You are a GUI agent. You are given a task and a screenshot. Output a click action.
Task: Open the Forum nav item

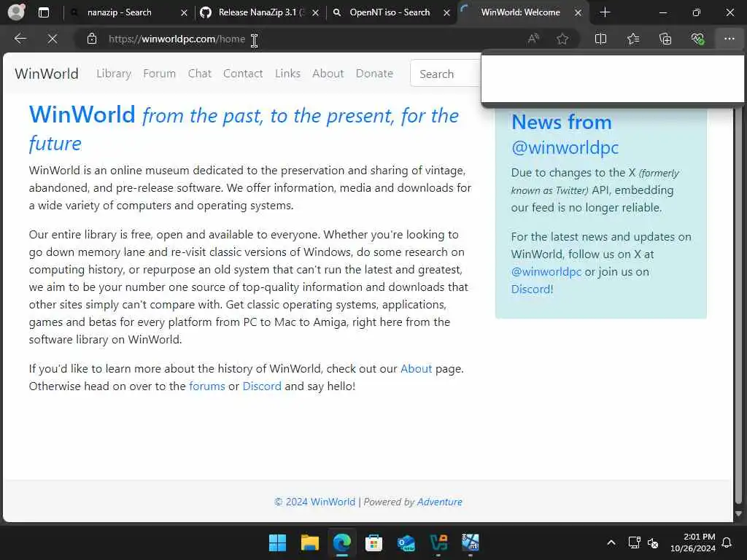tap(159, 74)
